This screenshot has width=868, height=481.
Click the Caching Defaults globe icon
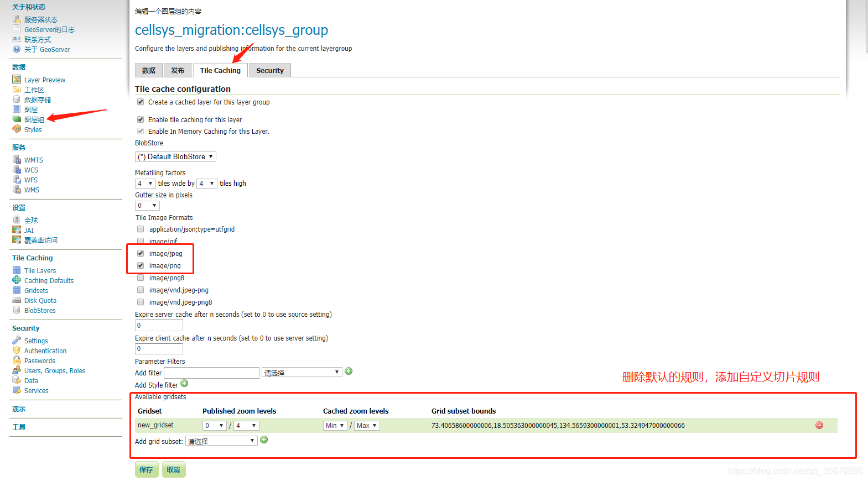click(x=17, y=280)
